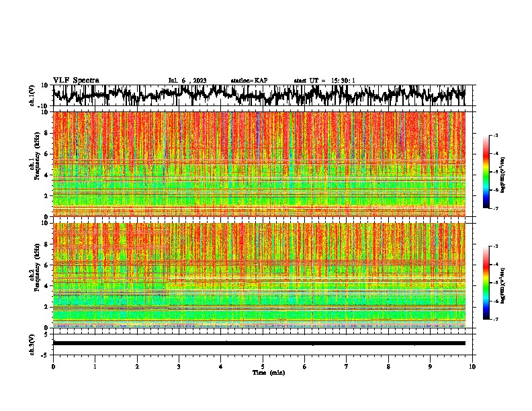Click tick label "0" on the Time axis
Image resolution: width=532 pixels, height=411 pixels.
click(53, 367)
